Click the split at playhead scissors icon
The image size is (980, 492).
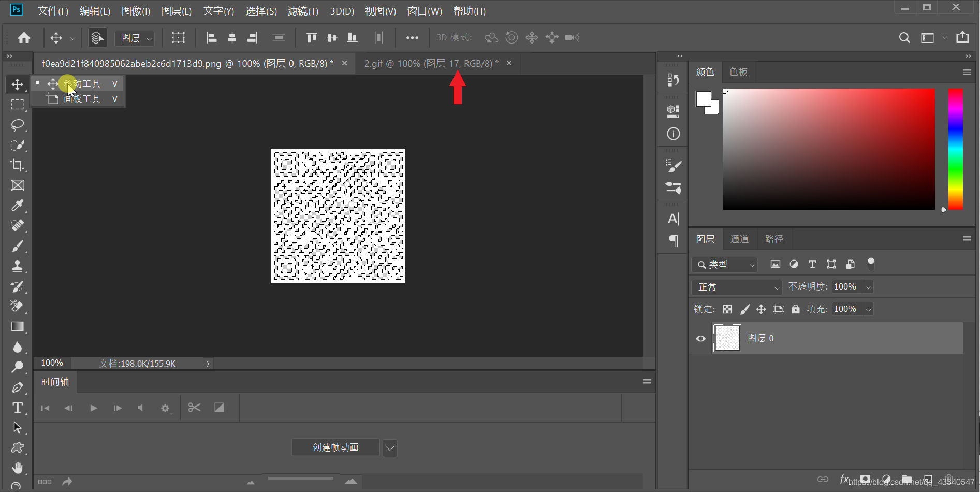(x=194, y=408)
